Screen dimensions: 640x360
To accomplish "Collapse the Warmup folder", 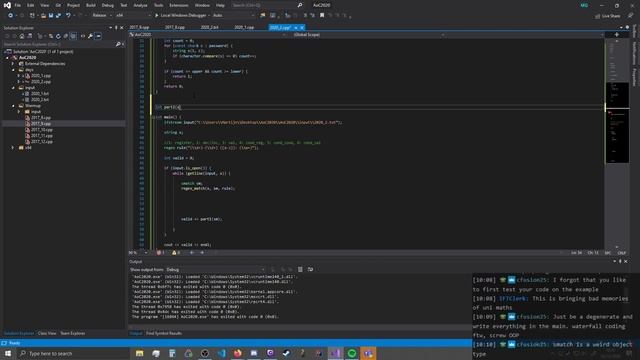I will 13,106.
